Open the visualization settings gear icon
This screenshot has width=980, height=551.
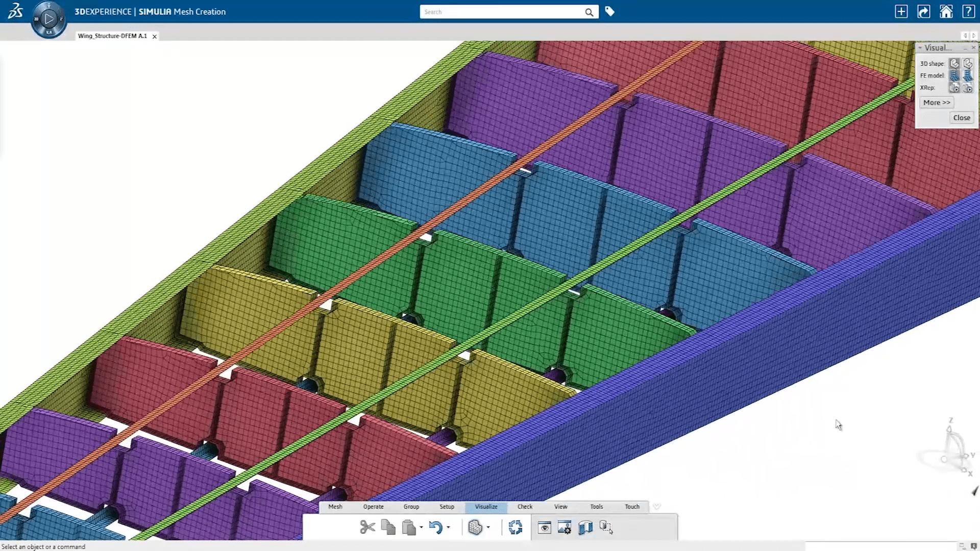pyautogui.click(x=565, y=528)
